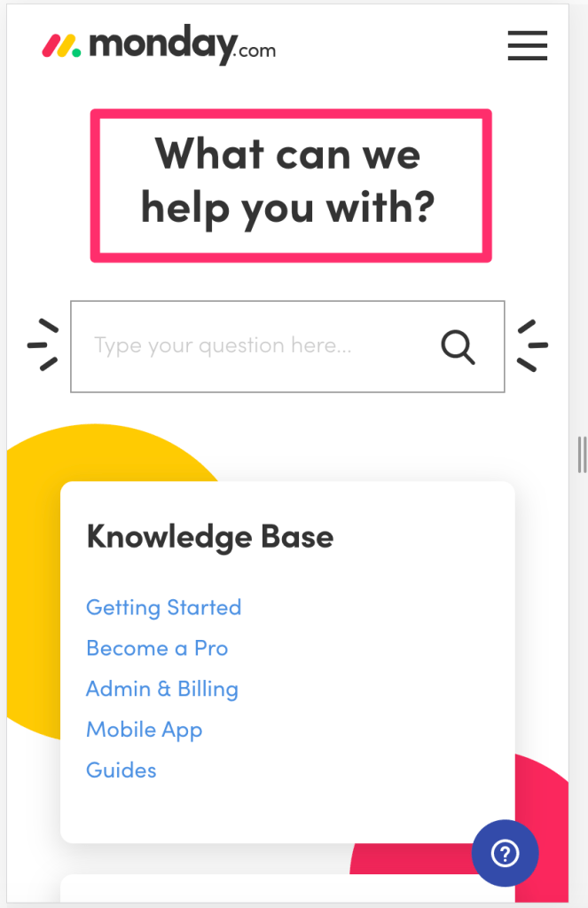Image resolution: width=588 pixels, height=908 pixels.
Task: Open the hamburger navigation menu
Action: pos(527,45)
